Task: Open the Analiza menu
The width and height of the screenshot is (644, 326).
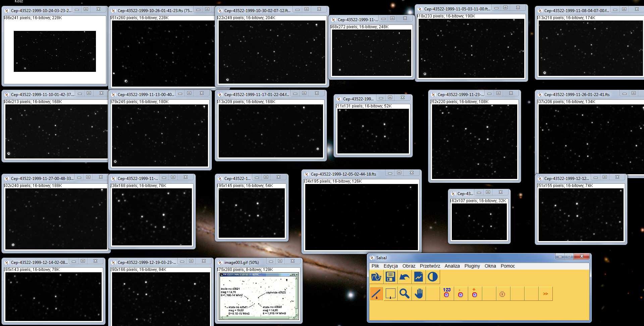Action: pos(452,266)
